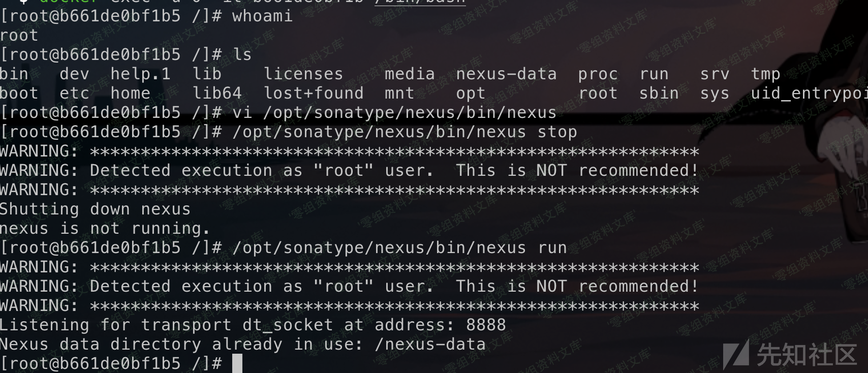Click the vi /opt/sonatype/nexus/bin/nexus command
This screenshot has height=373, width=868.
pyautogui.click(x=394, y=113)
